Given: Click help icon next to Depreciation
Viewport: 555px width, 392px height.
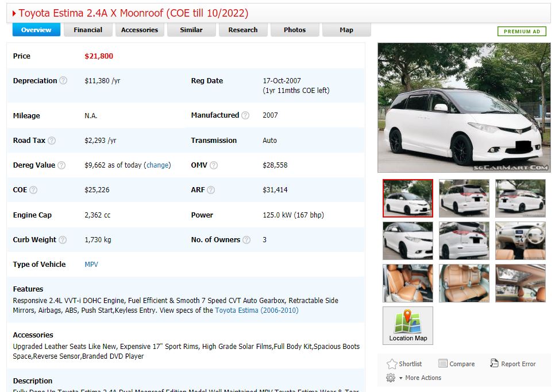Looking at the screenshot, I should click(63, 81).
